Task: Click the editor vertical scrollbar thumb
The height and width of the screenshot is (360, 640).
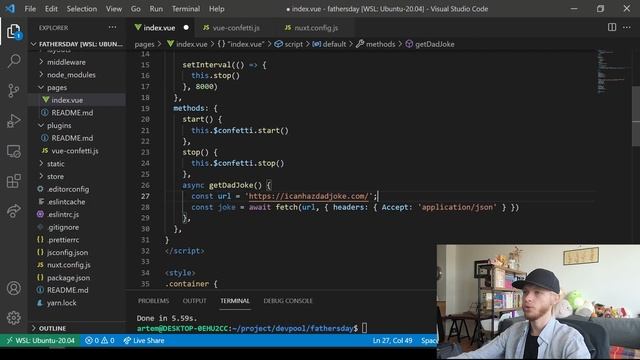Action: coord(636,116)
